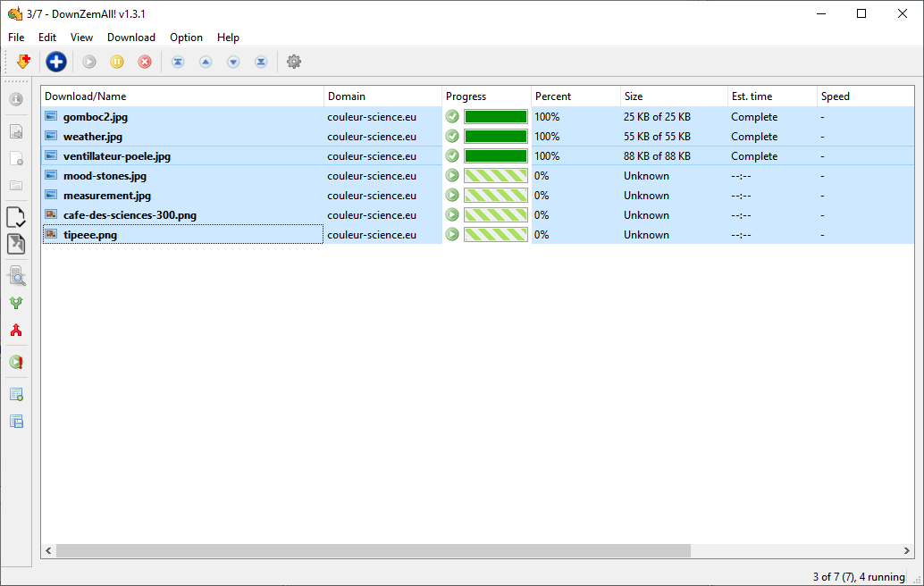This screenshot has width=924, height=586.
Task: Sort by the Speed column header
Action: click(866, 96)
